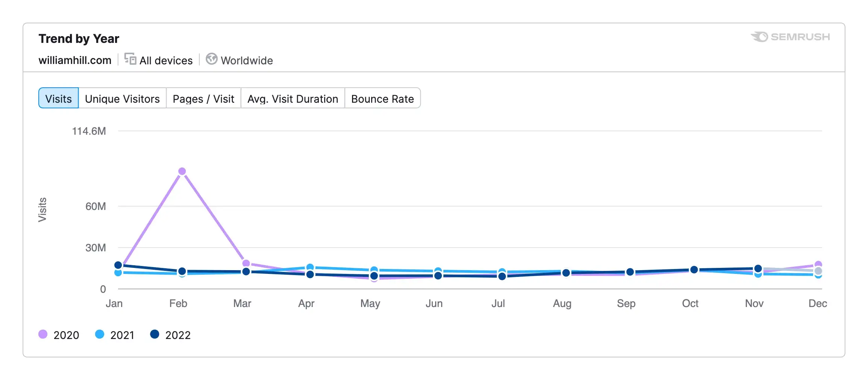868x380 pixels.
Task: Click the 2022 November data point
Action: pyautogui.click(x=758, y=269)
